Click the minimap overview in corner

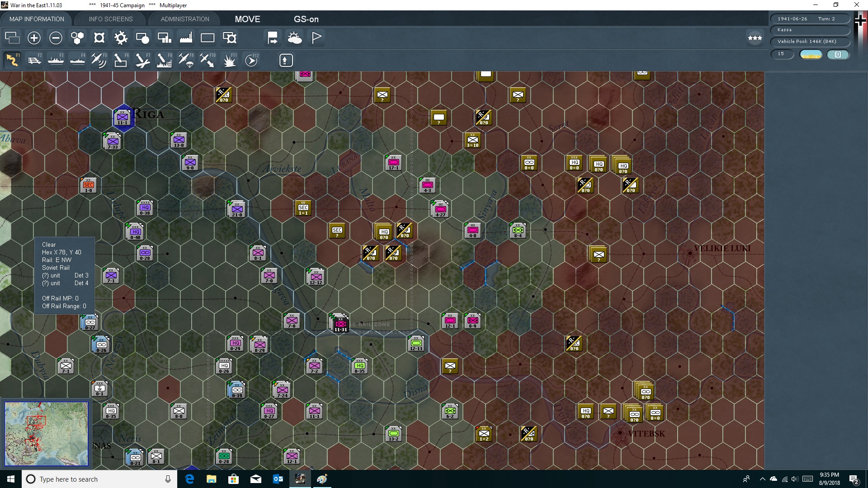pyautogui.click(x=46, y=434)
